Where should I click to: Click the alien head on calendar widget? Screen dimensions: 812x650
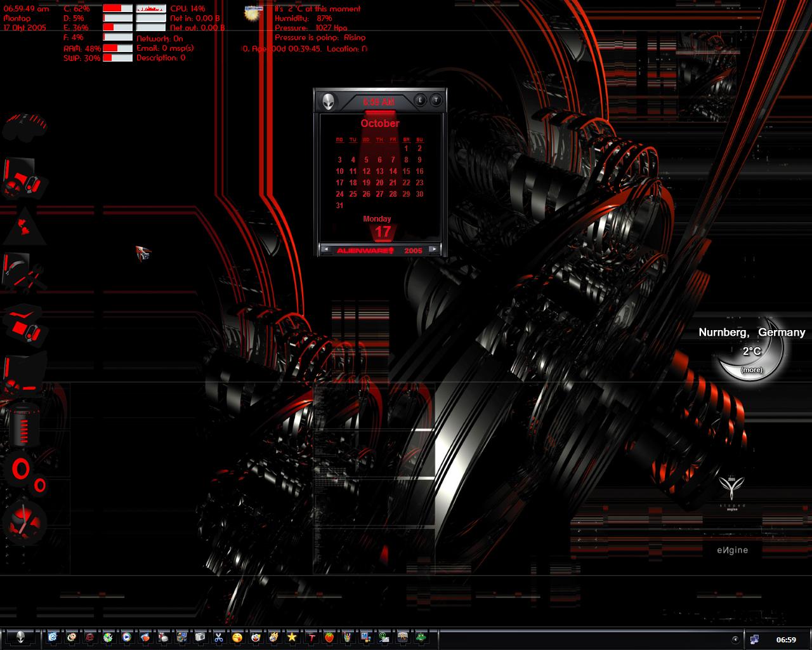329,102
